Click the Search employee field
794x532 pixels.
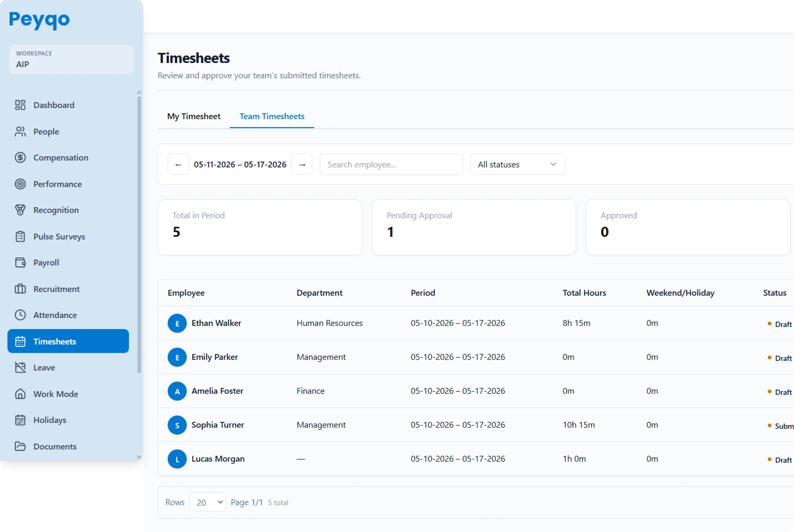click(x=391, y=164)
